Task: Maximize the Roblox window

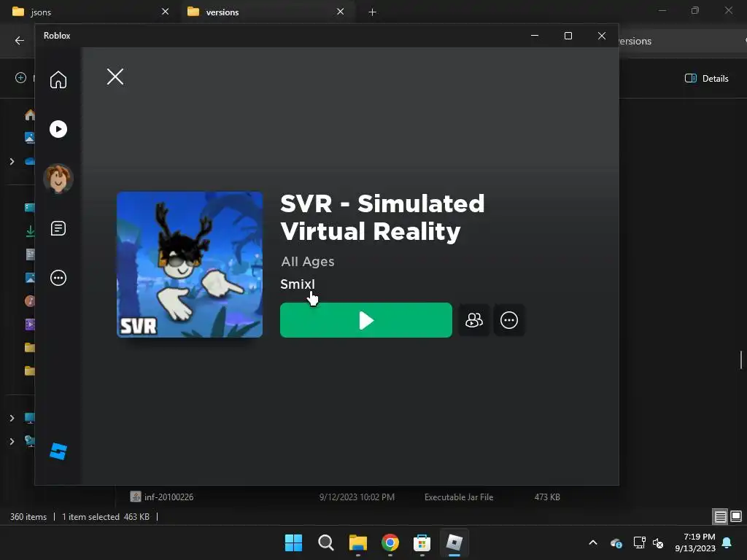Action: click(568, 36)
